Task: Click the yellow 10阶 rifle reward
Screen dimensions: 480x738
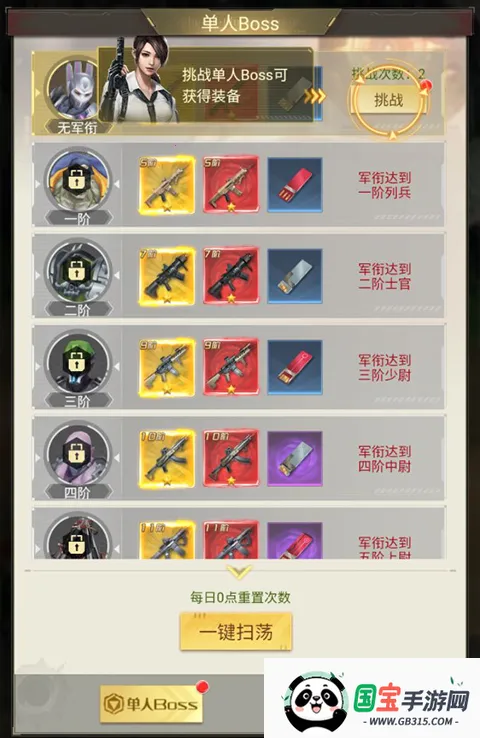Action: [167, 459]
